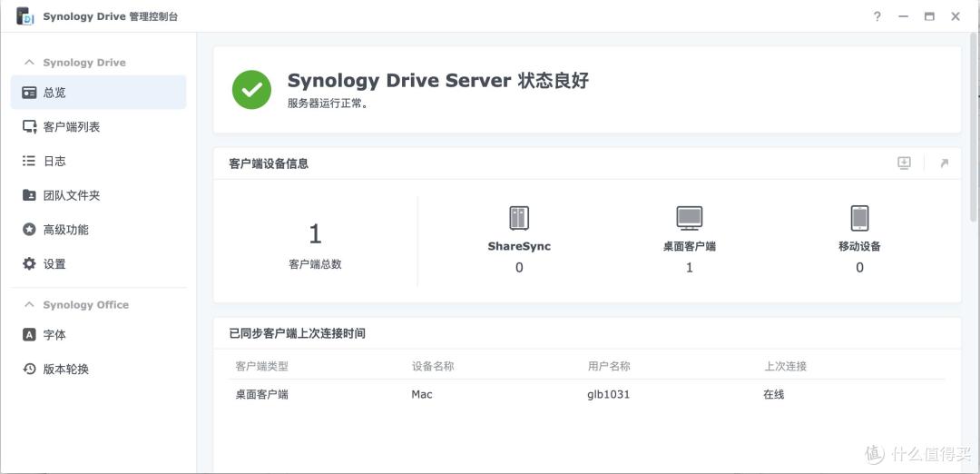Click the gear icon beside 设置
Viewport: 980px width, 474px height.
(x=29, y=264)
